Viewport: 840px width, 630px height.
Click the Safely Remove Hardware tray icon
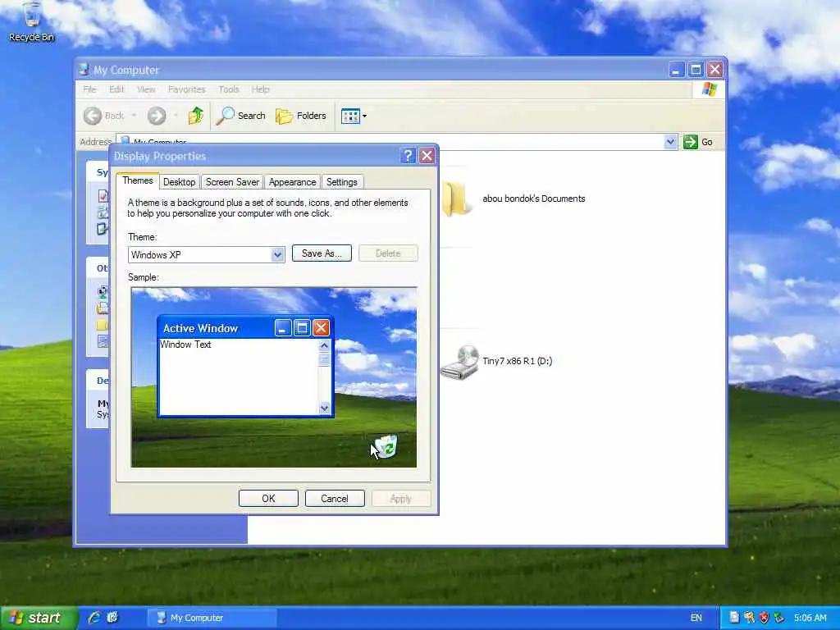click(x=779, y=618)
